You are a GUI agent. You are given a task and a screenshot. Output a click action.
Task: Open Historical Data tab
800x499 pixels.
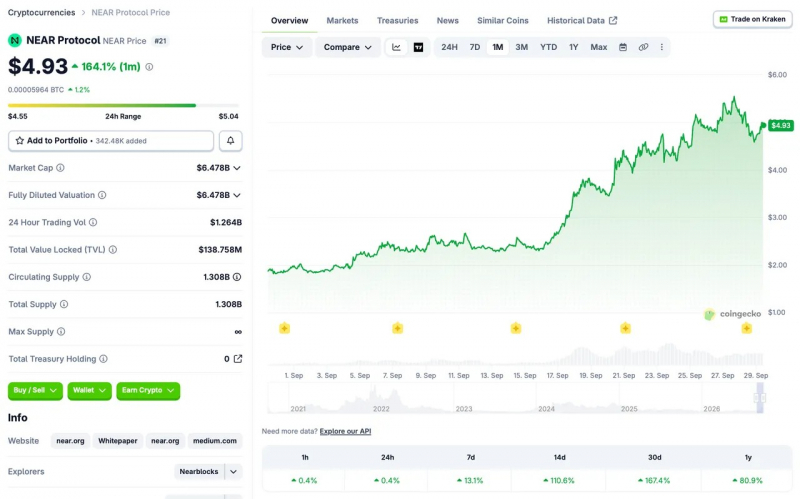tap(582, 20)
